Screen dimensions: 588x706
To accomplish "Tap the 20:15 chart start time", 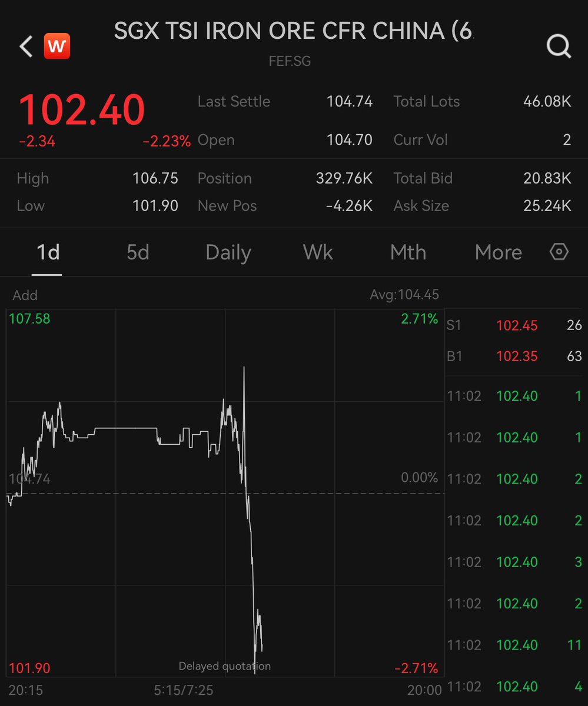I will click(x=26, y=690).
